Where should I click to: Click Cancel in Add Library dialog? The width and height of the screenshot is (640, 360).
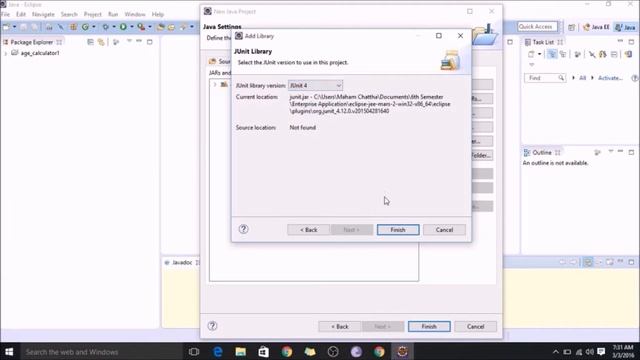coord(444,230)
